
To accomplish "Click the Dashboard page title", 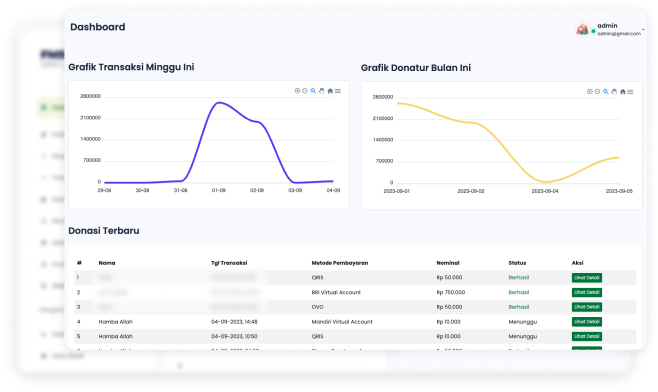I will pos(97,27).
